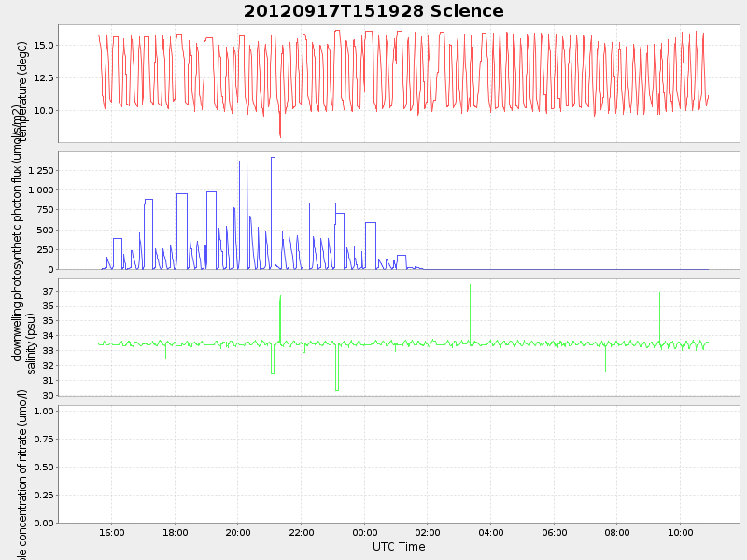Image resolution: width=747 pixels, height=560 pixels.
Task: Click the 33 salinity tick label
Action: (49, 351)
